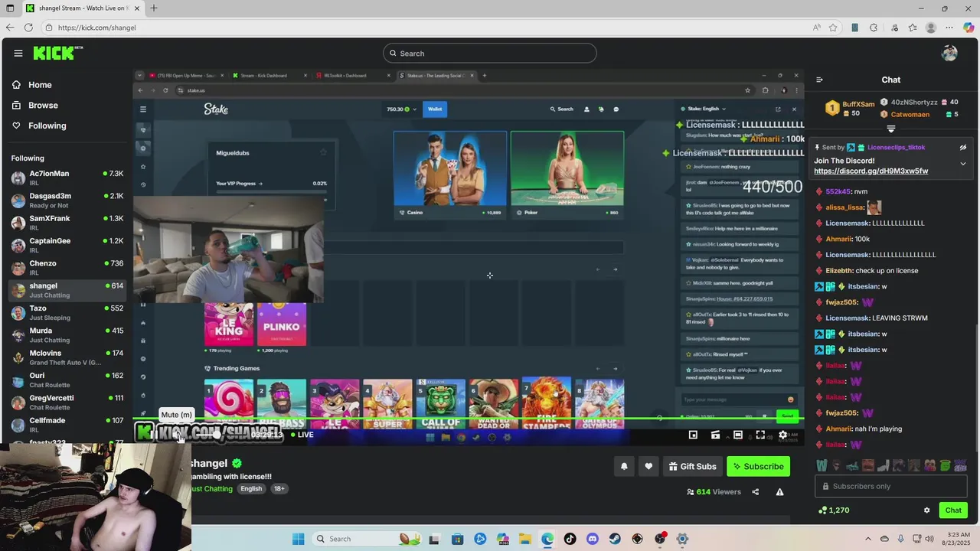Click the Kick search box

[x=490, y=53]
